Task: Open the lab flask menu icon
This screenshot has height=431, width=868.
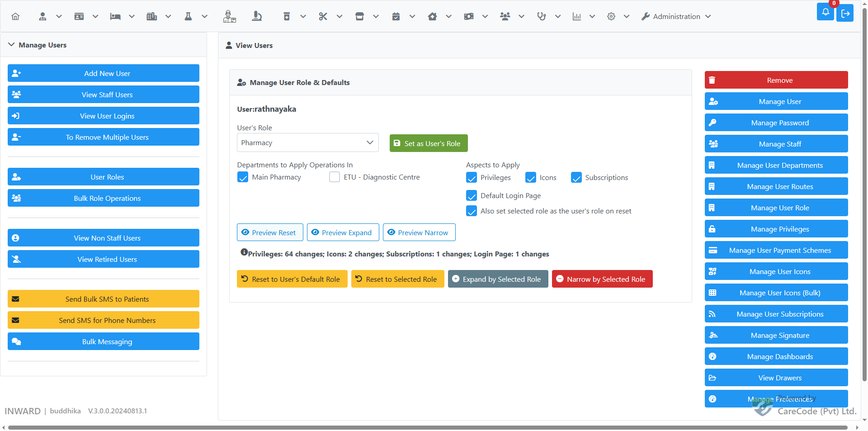Action: point(188,17)
